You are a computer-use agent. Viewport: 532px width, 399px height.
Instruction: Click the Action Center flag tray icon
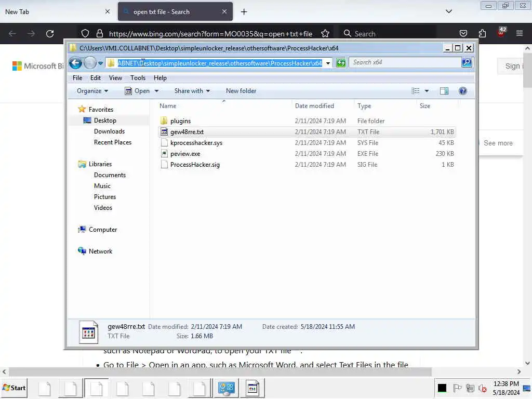click(x=457, y=388)
